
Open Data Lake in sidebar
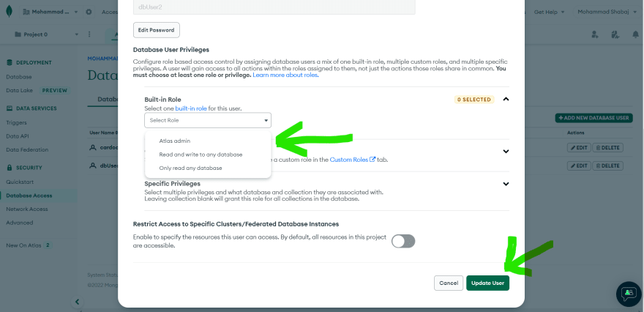[x=19, y=90]
